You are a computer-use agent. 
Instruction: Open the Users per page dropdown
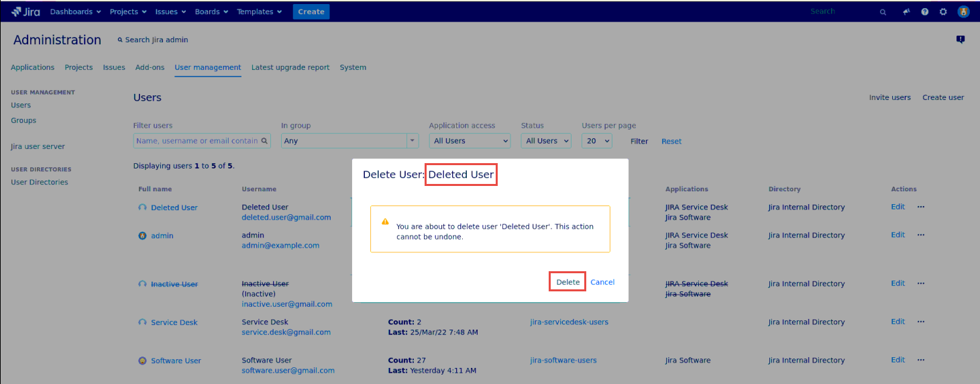tap(596, 141)
